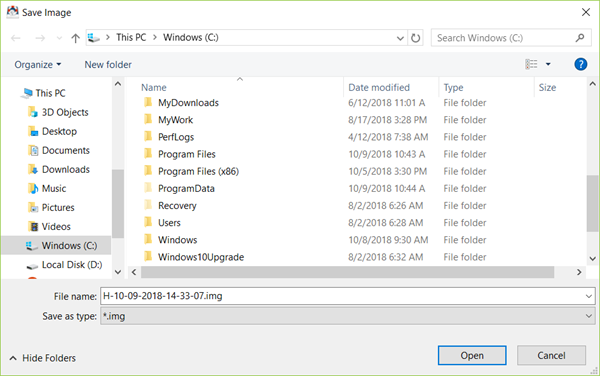This screenshot has width=600, height=376.
Task: Click the Program Files (x86) folder icon
Action: [x=148, y=171]
